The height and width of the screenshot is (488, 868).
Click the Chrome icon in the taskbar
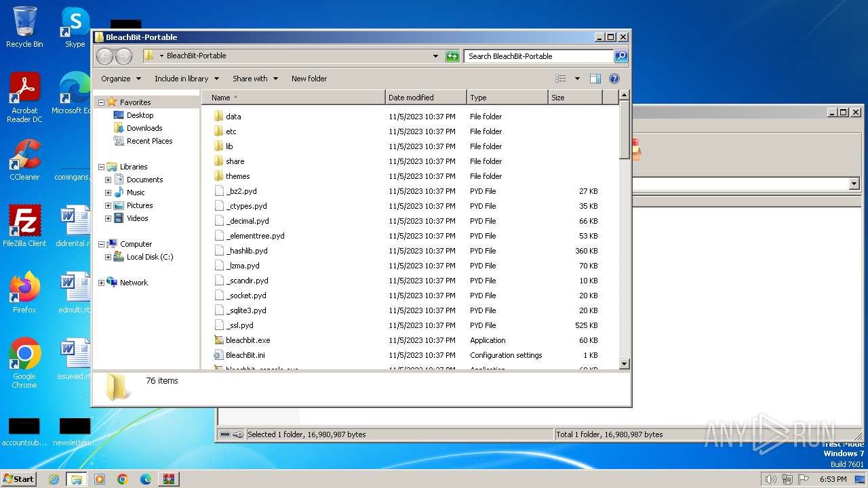123,479
